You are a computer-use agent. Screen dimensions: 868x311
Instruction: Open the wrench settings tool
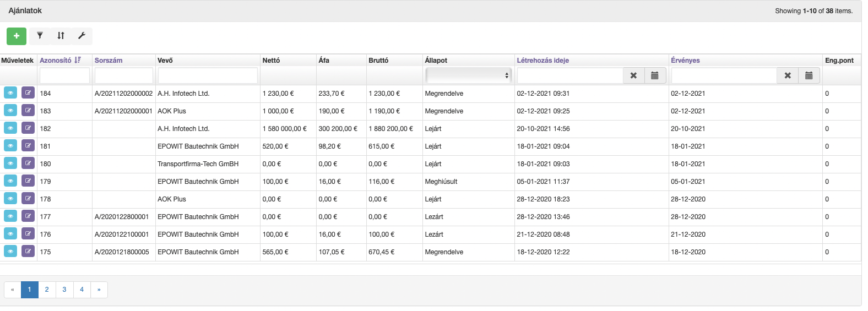tap(82, 36)
